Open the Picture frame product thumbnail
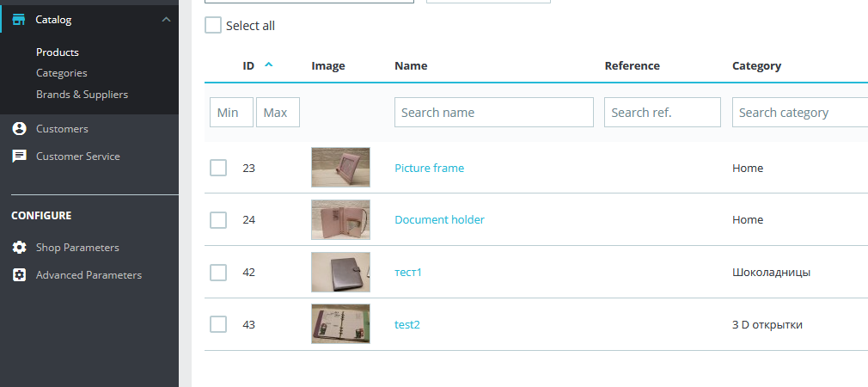The height and width of the screenshot is (387, 868). pos(340,168)
